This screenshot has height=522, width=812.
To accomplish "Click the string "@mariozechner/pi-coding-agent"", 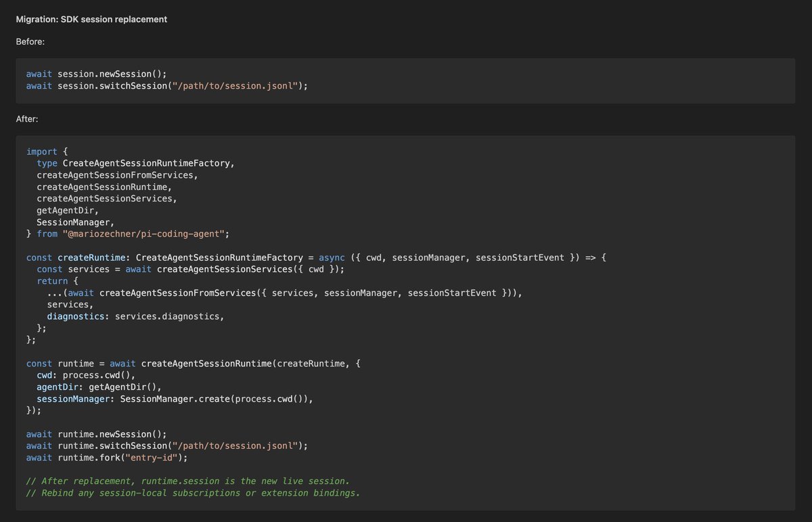I will tap(143, 234).
